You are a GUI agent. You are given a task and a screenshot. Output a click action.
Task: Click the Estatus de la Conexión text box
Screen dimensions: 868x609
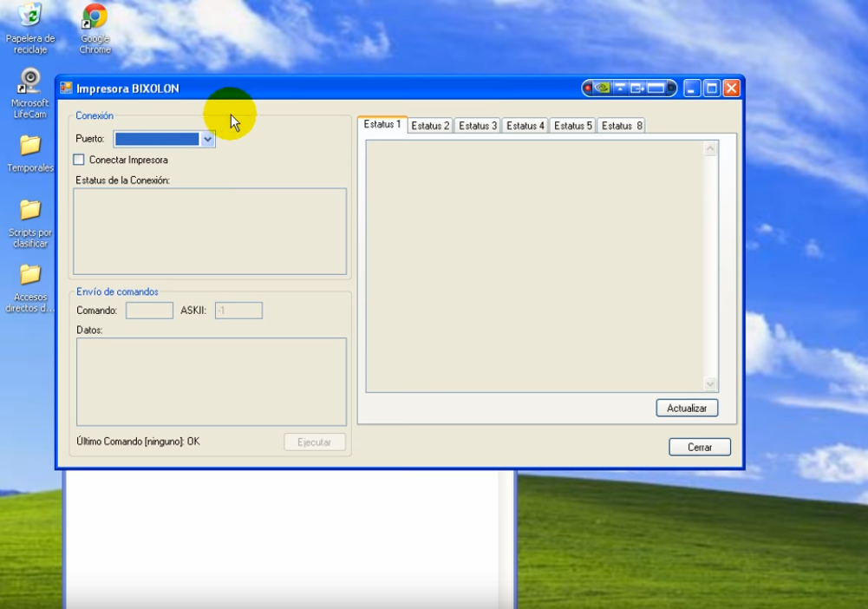coord(210,232)
